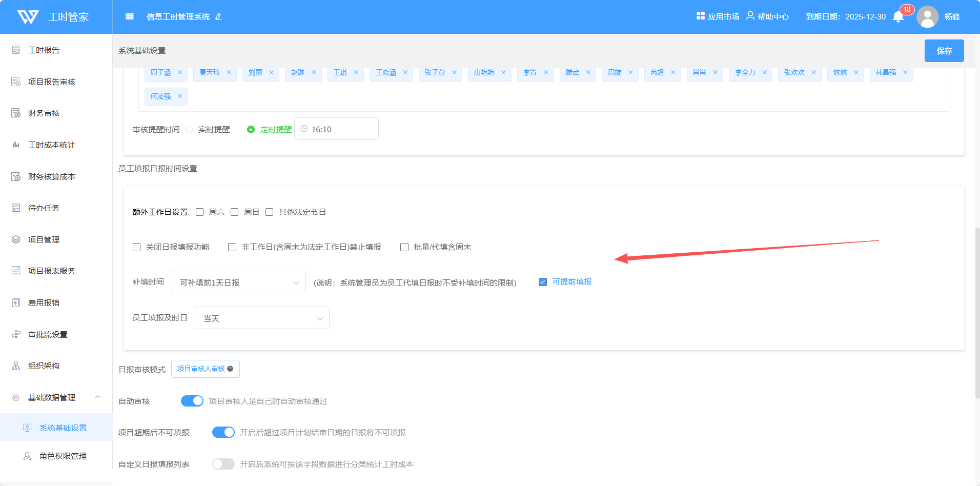Check the 周六 extra workday checkbox
The width and height of the screenshot is (980, 486).
200,212
